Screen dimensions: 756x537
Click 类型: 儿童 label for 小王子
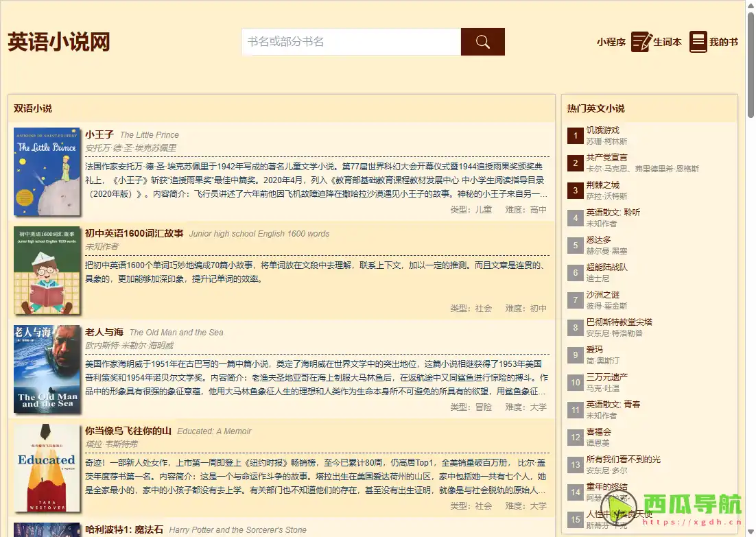tap(471, 210)
